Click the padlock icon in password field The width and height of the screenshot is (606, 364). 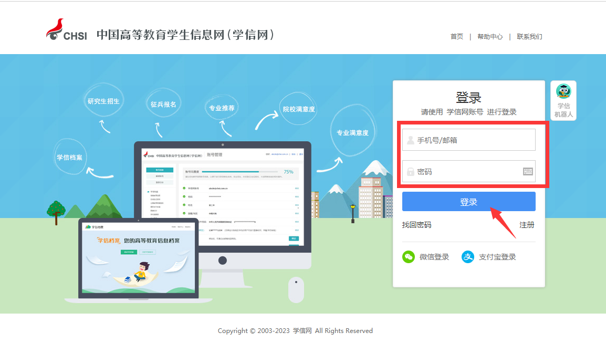point(411,172)
